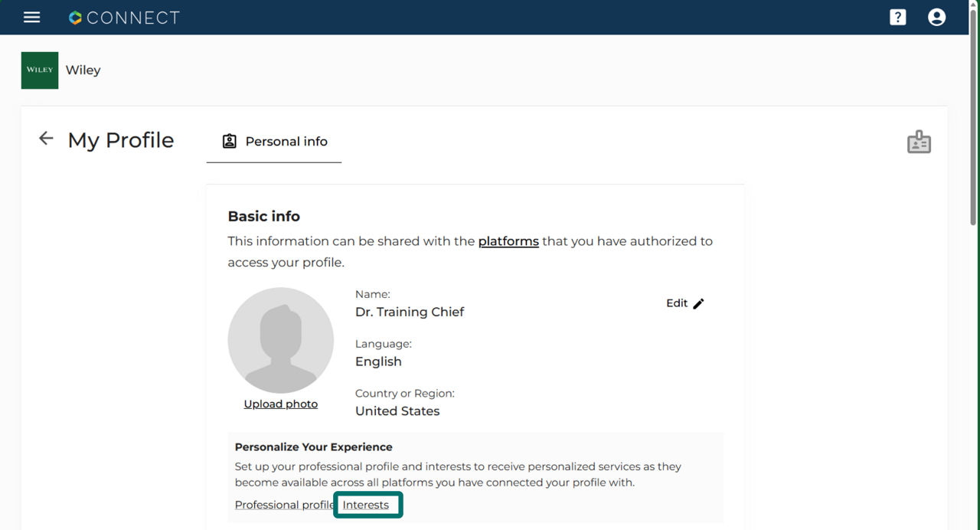Click the Wiley green logo
This screenshot has width=980, height=530.
40,70
